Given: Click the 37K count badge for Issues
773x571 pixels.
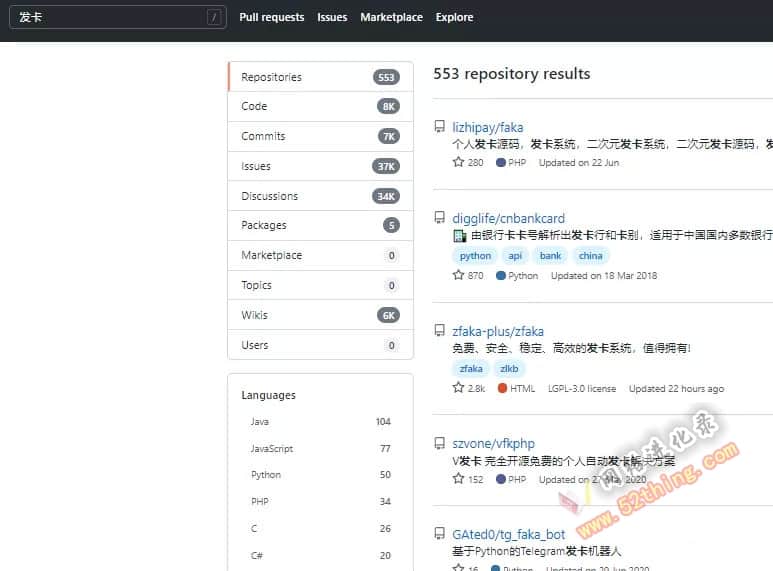Looking at the screenshot, I should click(x=386, y=167).
